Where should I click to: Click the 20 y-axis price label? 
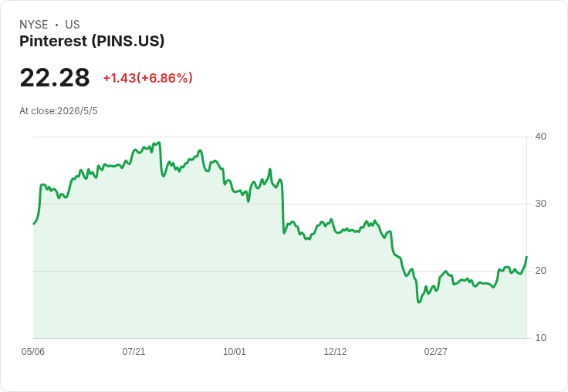pyautogui.click(x=540, y=271)
